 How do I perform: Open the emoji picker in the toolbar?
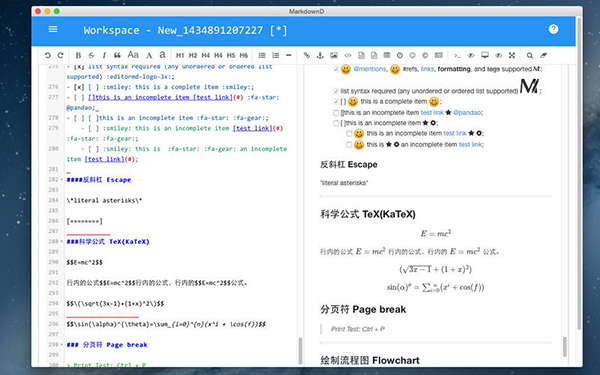tap(412, 55)
